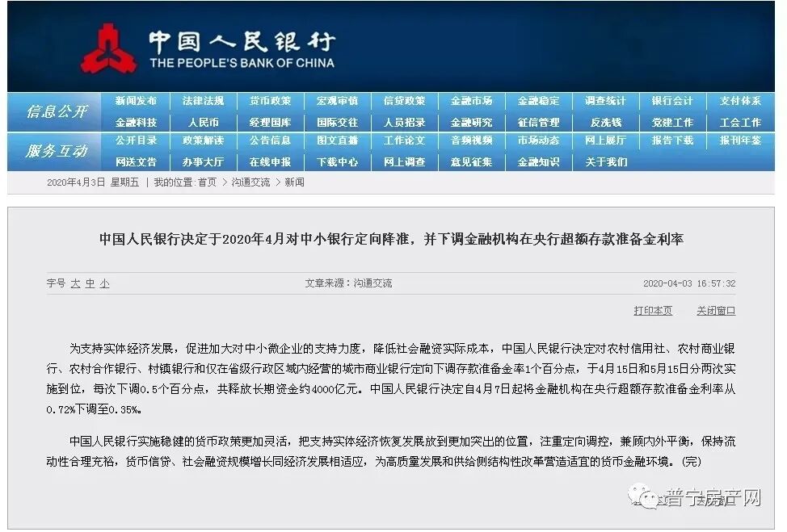Open the 金融科技 link
The image size is (787, 532).
click(x=136, y=123)
